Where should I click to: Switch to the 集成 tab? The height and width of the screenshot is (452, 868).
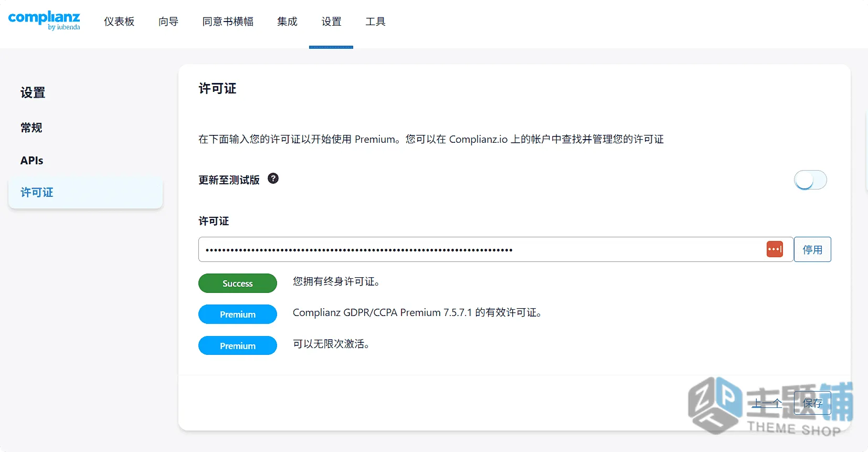pos(287,22)
